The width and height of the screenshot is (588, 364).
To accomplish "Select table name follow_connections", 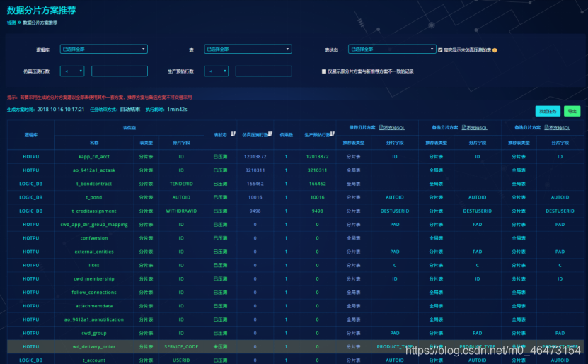I will pos(94,293).
